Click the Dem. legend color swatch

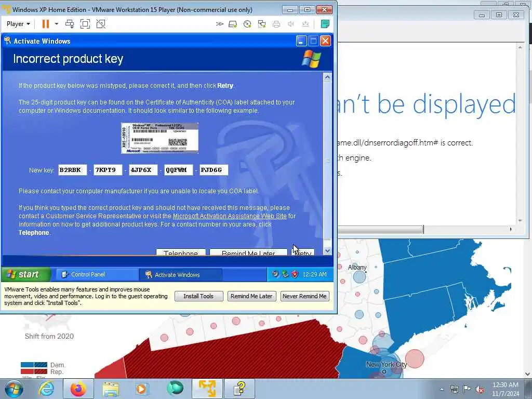tap(34, 365)
